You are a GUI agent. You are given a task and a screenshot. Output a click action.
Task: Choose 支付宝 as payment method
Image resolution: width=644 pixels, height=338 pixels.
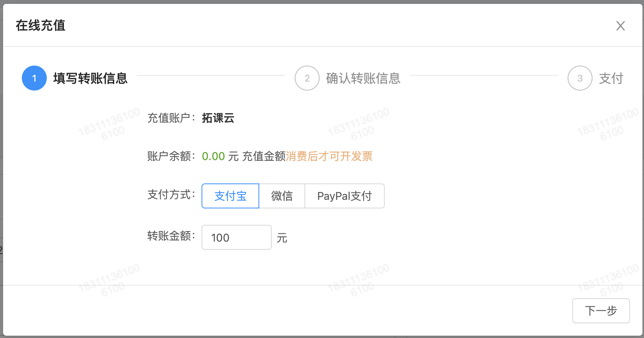(230, 196)
